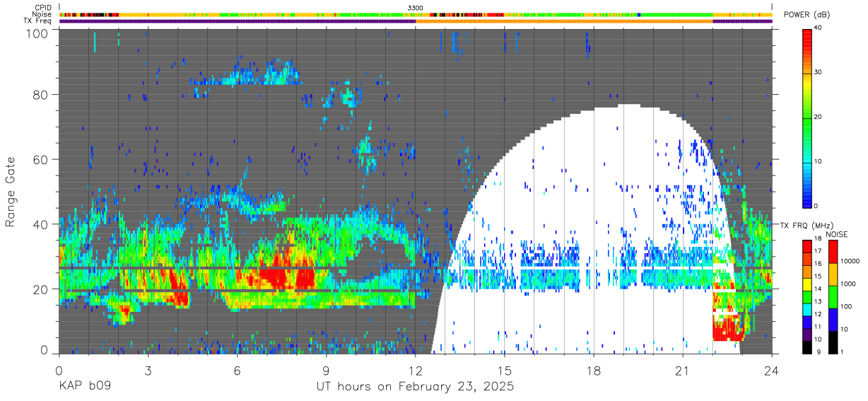The image size is (868, 401).
Task: Click NOISE legend value 100
Action: pyautogui.click(x=848, y=306)
